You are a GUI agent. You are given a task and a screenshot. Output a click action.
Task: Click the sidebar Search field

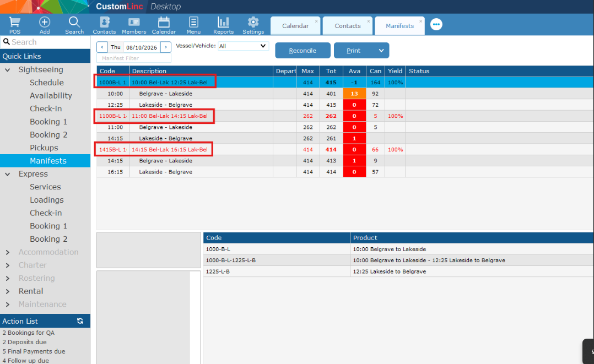pos(45,42)
